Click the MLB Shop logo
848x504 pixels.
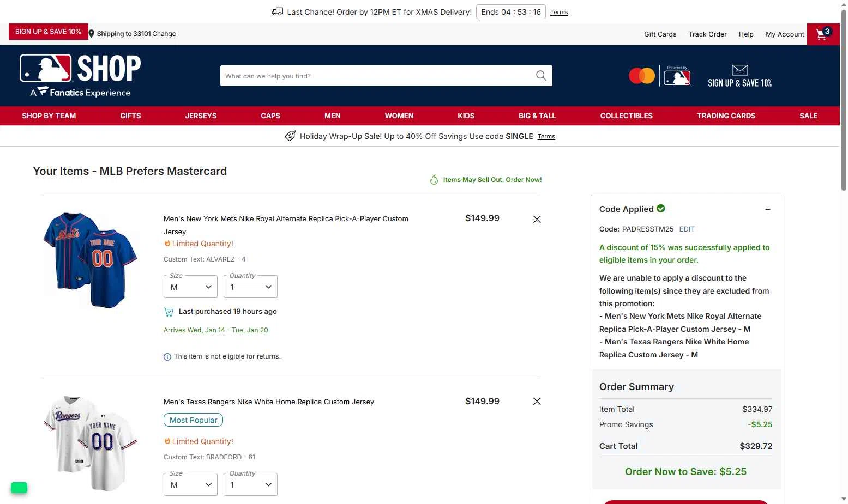[x=80, y=76]
